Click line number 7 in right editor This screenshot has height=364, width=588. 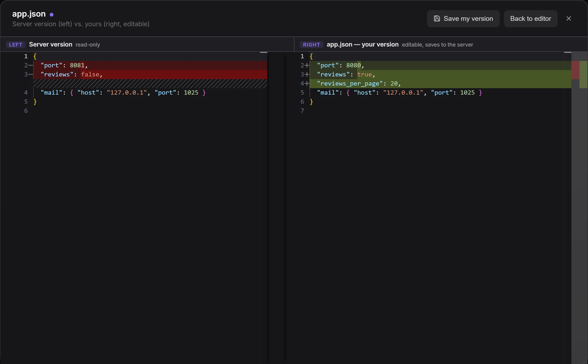pos(302,111)
